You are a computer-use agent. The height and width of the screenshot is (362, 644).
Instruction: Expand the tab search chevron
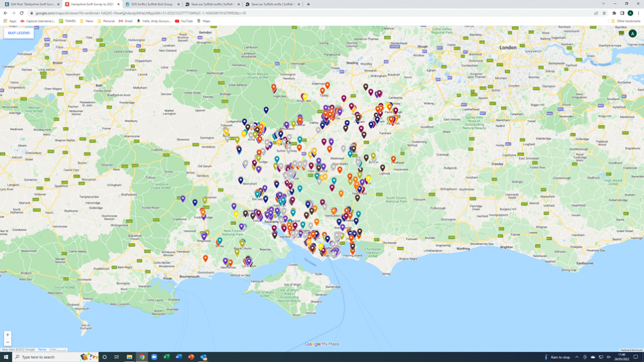tap(604, 4)
